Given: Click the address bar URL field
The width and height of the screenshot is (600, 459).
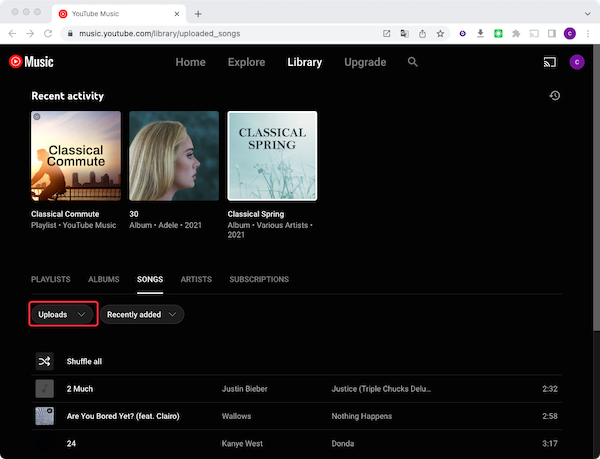Looking at the screenshot, I should pos(200,33).
